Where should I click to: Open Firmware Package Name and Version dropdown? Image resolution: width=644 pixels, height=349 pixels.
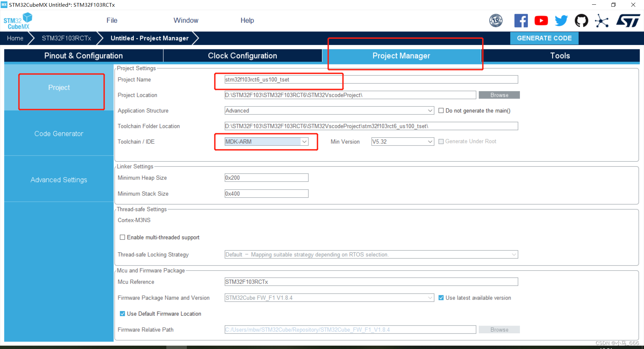tap(329, 298)
